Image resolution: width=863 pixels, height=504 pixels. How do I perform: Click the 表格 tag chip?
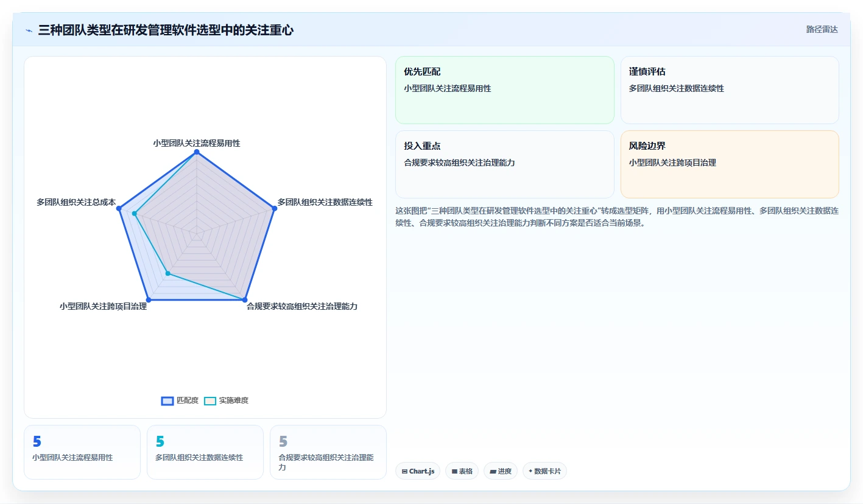click(x=462, y=471)
